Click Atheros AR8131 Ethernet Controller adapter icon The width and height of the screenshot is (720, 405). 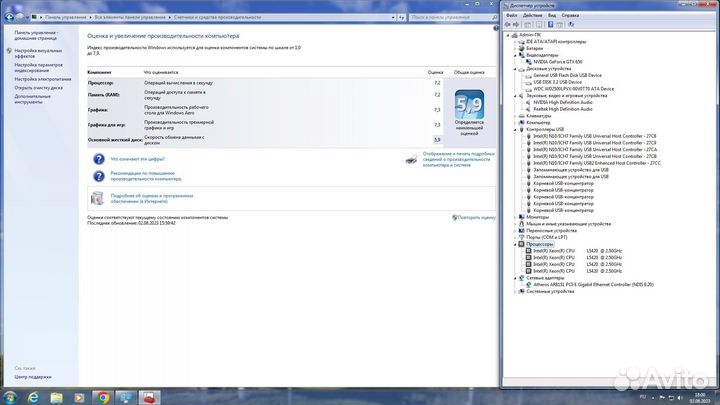pos(529,285)
